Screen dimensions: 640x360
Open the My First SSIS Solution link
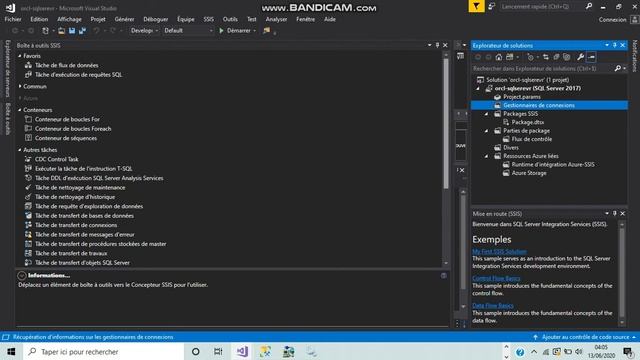499,251
